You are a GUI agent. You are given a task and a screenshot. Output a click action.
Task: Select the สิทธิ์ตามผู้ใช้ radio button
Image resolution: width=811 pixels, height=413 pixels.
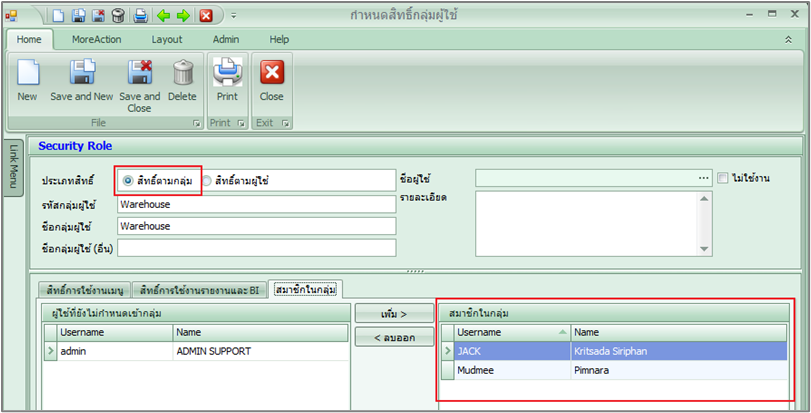pyautogui.click(x=207, y=181)
